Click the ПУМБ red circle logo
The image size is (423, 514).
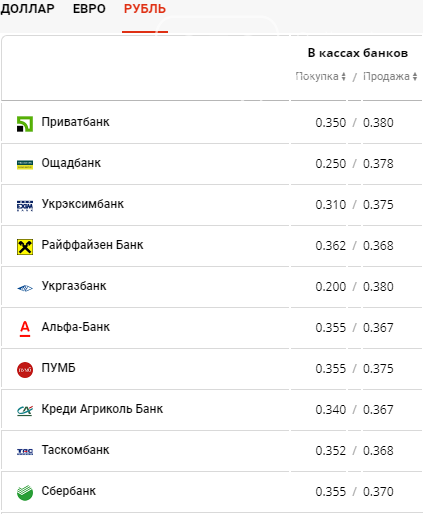pyautogui.click(x=25, y=370)
